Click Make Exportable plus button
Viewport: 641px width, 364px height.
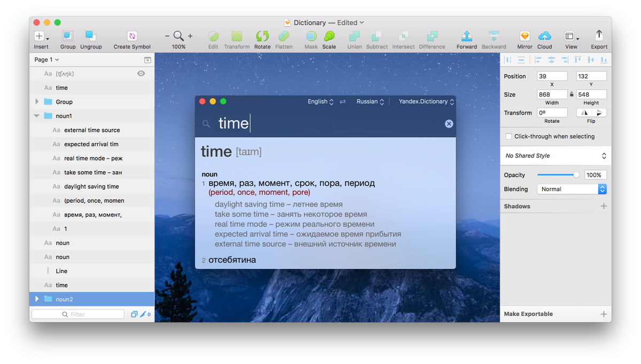[604, 314]
